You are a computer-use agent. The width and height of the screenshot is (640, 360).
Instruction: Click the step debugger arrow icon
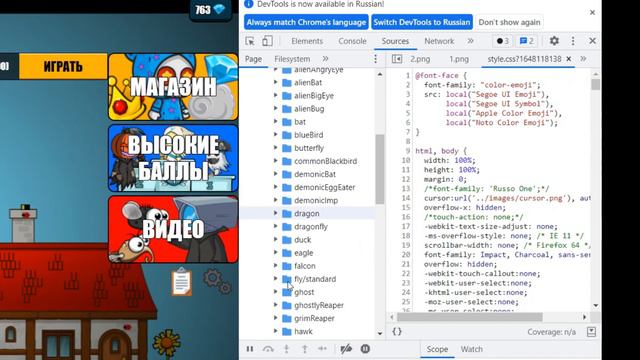pos(322,349)
